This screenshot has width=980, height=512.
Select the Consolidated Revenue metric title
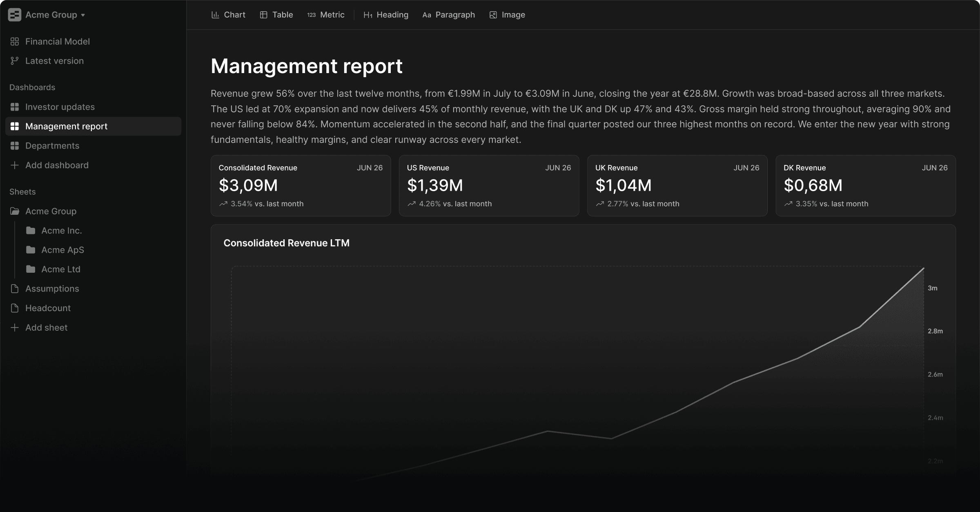click(x=258, y=168)
